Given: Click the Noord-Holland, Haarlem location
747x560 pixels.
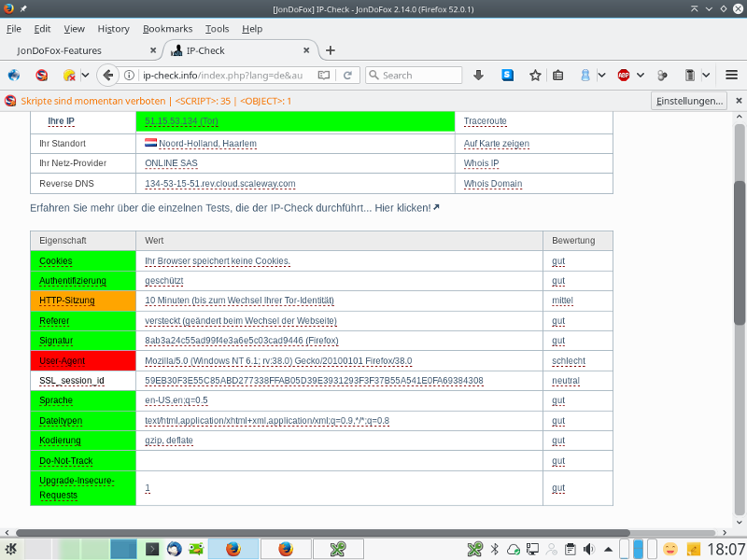Looking at the screenshot, I should (207, 144).
